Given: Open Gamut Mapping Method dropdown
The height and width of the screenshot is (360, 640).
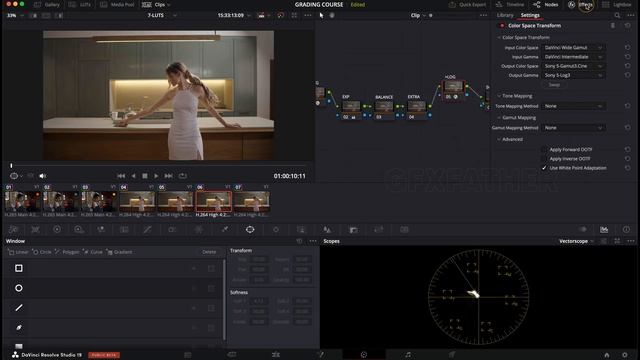Looking at the screenshot, I should pyautogui.click(x=573, y=128).
